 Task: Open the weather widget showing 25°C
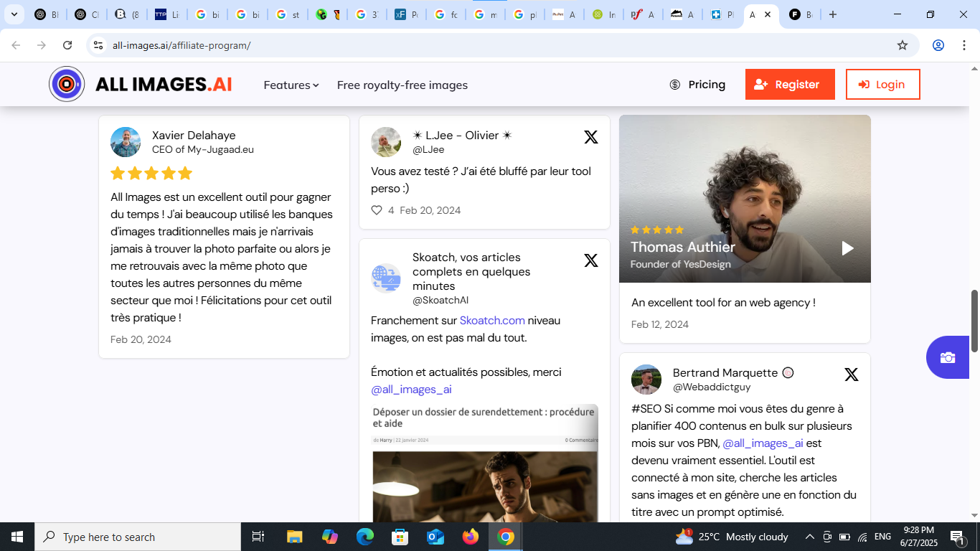pyautogui.click(x=732, y=537)
